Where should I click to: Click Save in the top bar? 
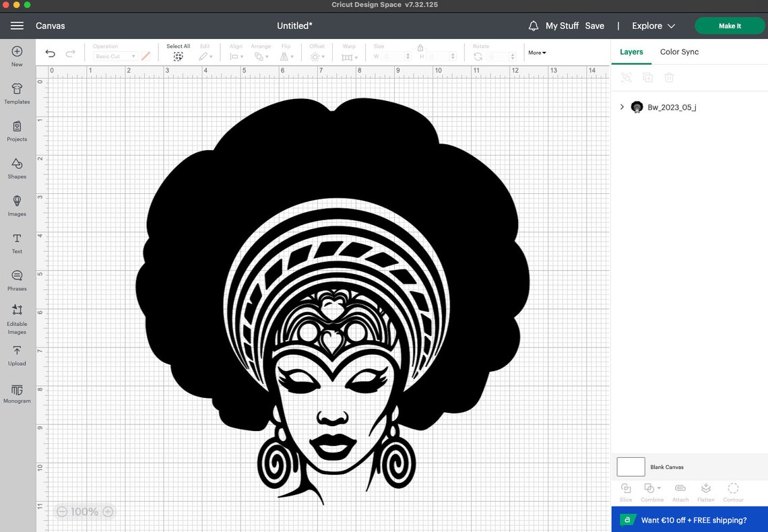tap(595, 26)
